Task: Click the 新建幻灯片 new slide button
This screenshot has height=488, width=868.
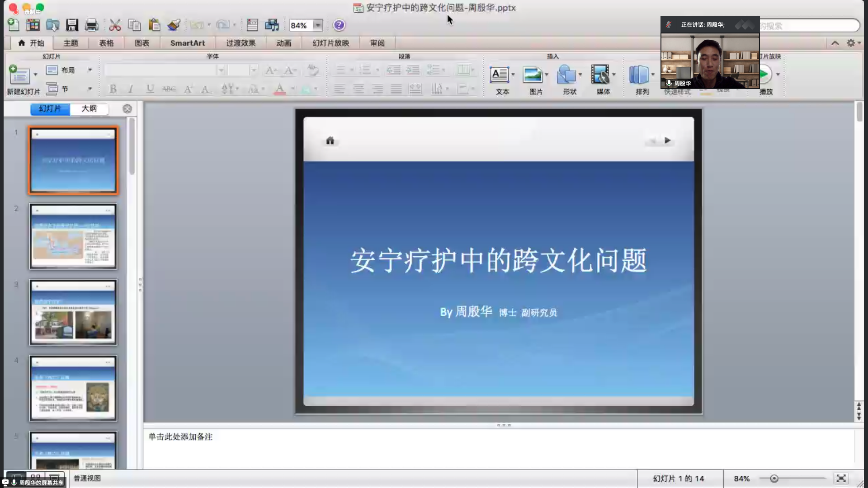Action: click(x=19, y=76)
